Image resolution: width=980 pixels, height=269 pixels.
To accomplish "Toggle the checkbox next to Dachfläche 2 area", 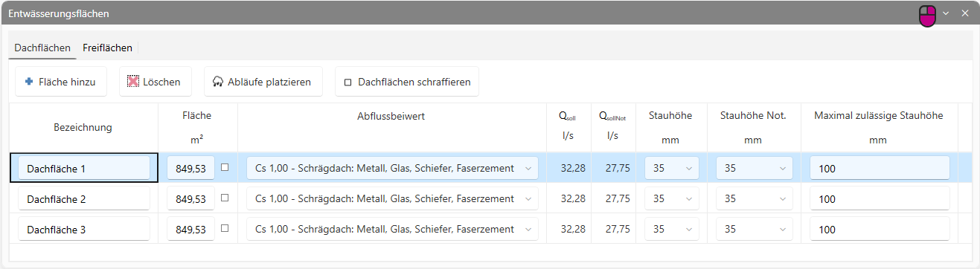I will (x=225, y=198).
